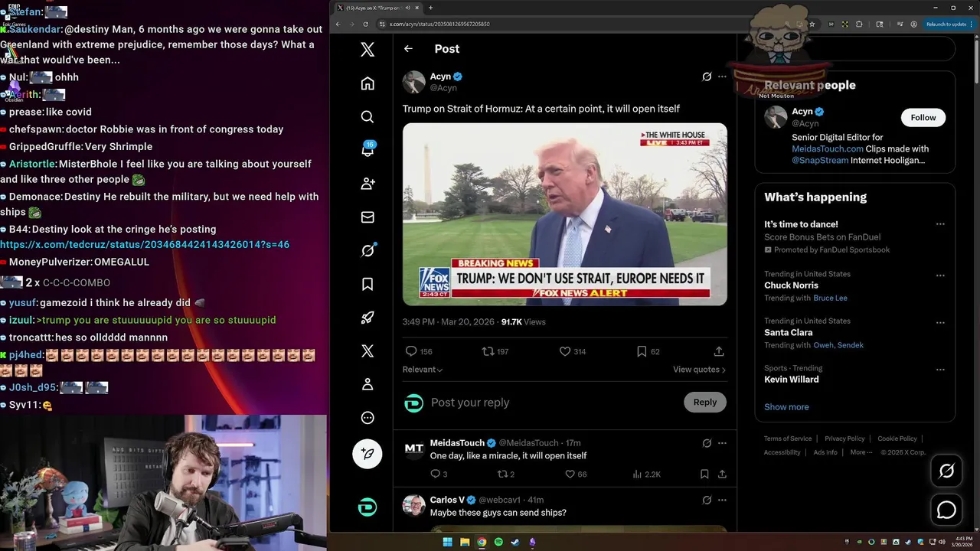980x551 pixels.
Task: Open Privacy Policy footer link
Action: [x=844, y=439]
